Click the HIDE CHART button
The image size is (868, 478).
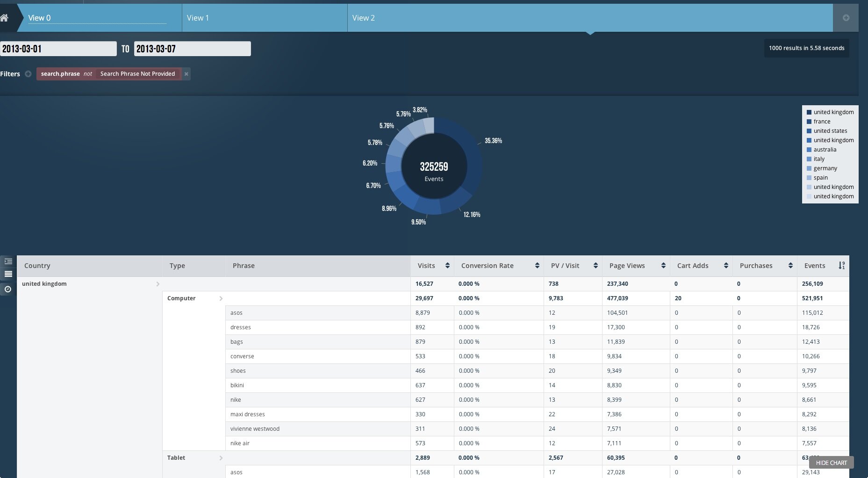point(832,463)
